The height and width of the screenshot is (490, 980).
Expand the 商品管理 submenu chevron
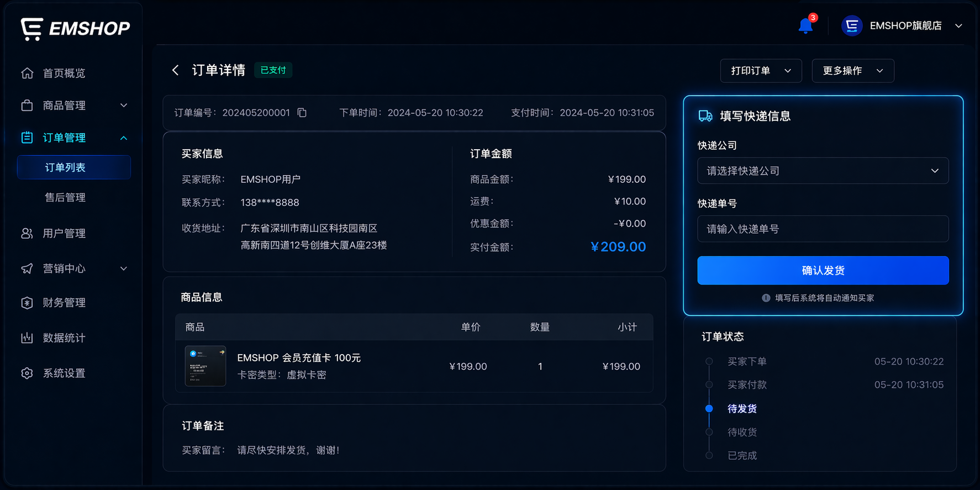[124, 105]
